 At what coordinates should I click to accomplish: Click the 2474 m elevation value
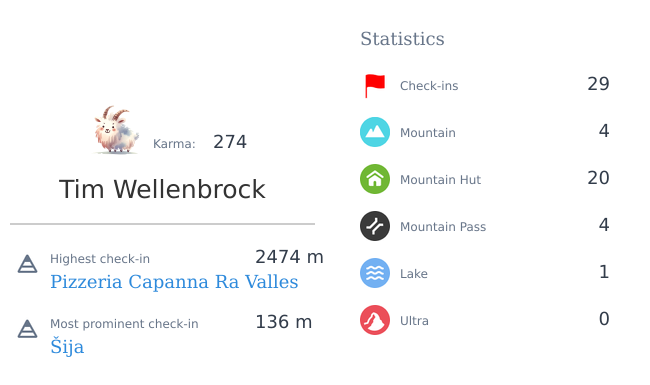[x=289, y=257]
